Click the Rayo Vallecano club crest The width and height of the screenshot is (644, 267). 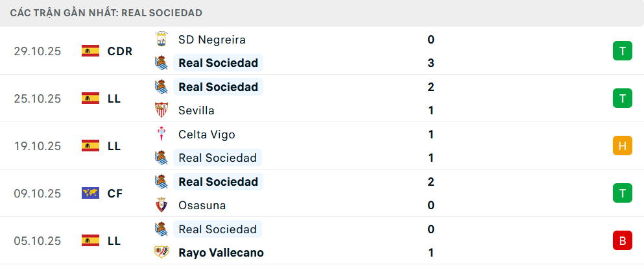(x=161, y=253)
